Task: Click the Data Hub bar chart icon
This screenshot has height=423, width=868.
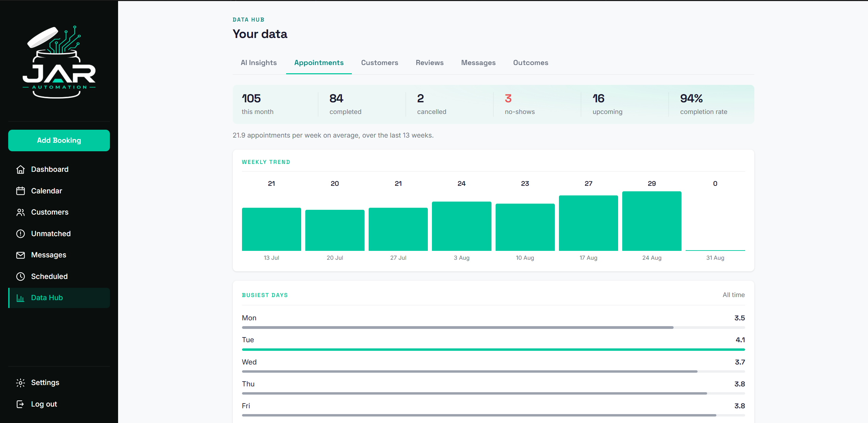Action: pyautogui.click(x=21, y=298)
